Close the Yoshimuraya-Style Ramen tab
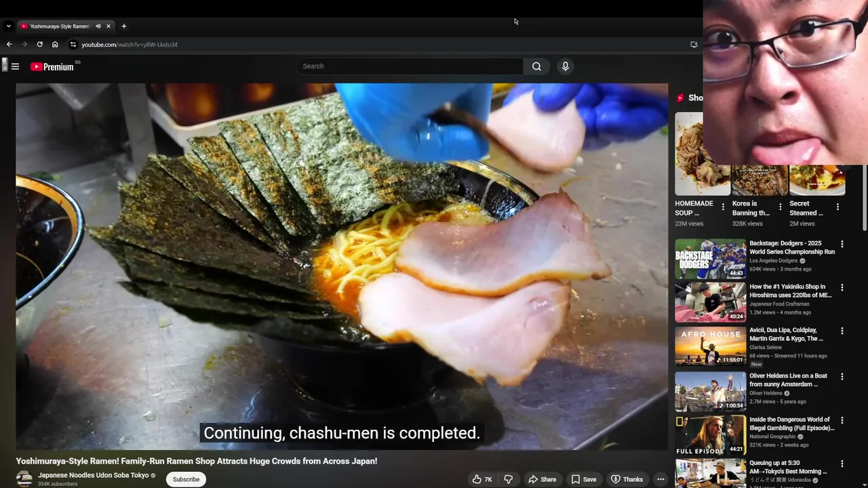Image resolution: width=868 pixels, height=488 pixels. pyautogui.click(x=108, y=26)
